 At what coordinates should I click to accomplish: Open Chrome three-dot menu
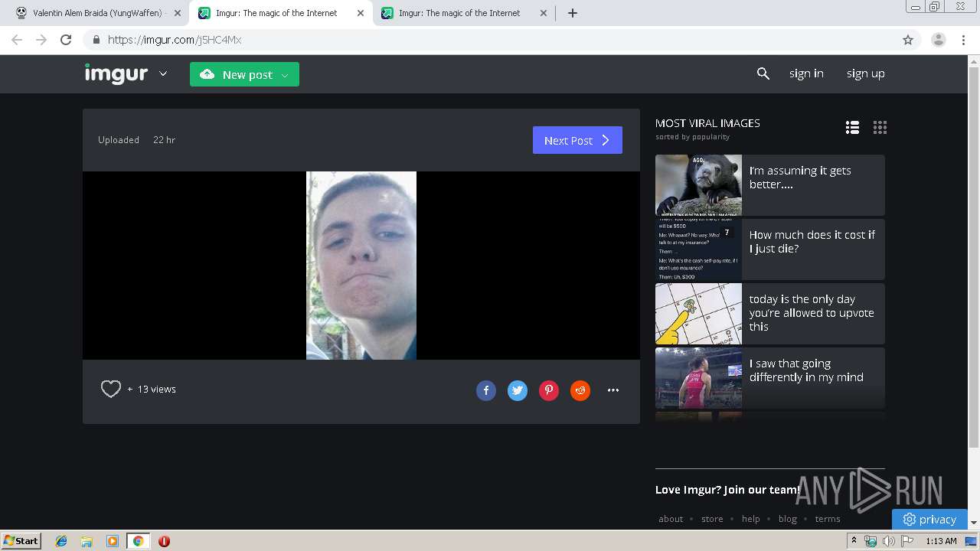pyautogui.click(x=963, y=40)
